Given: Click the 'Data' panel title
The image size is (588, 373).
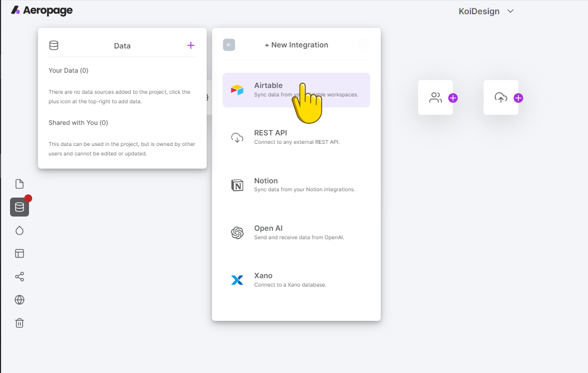Looking at the screenshot, I should pos(122,46).
